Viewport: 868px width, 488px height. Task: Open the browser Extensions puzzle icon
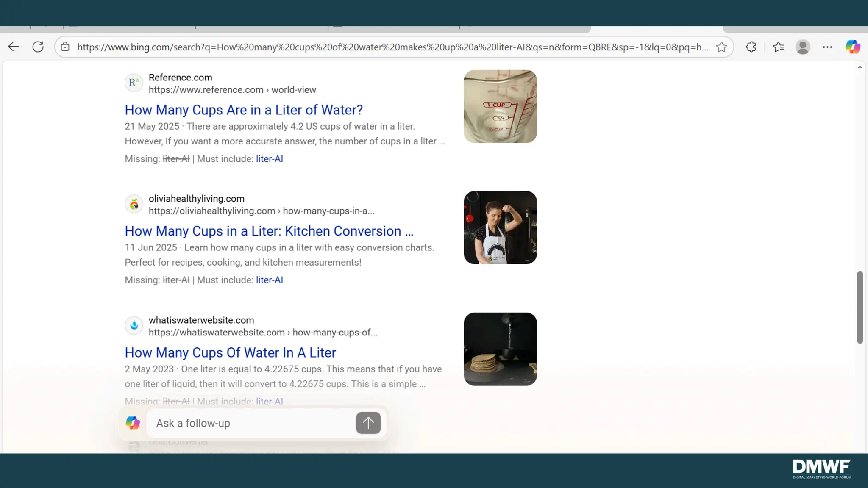[751, 47]
